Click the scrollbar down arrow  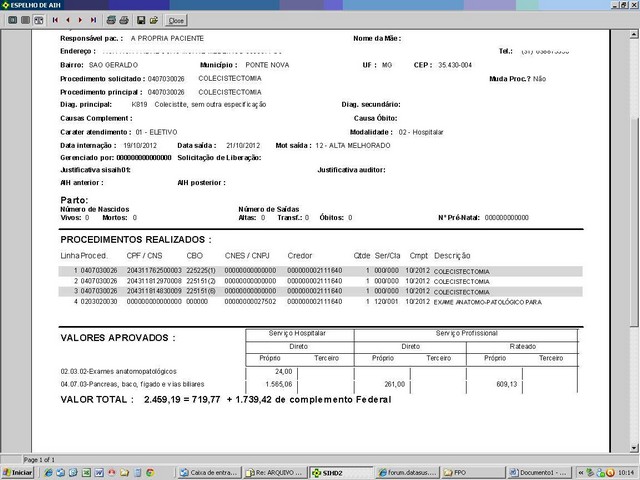(635, 451)
